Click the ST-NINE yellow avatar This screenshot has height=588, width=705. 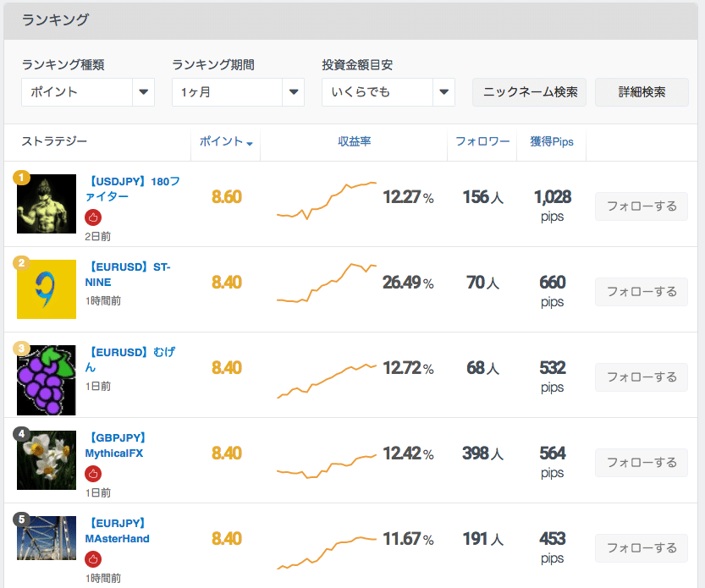pyautogui.click(x=47, y=289)
